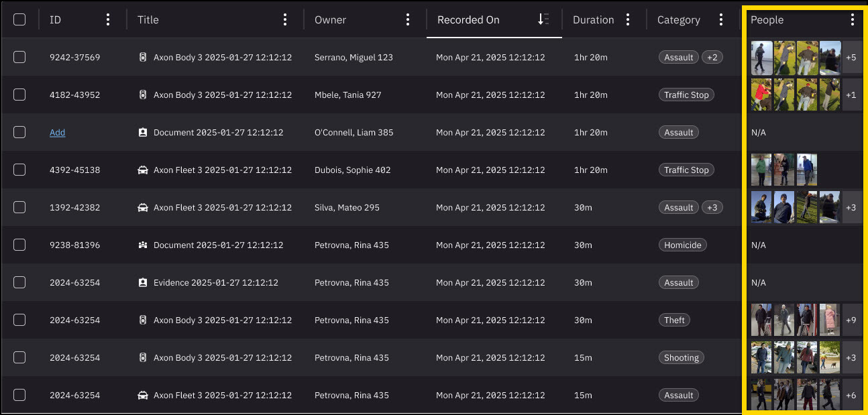
Task: Open the Category column kebab menu
Action: click(x=721, y=19)
